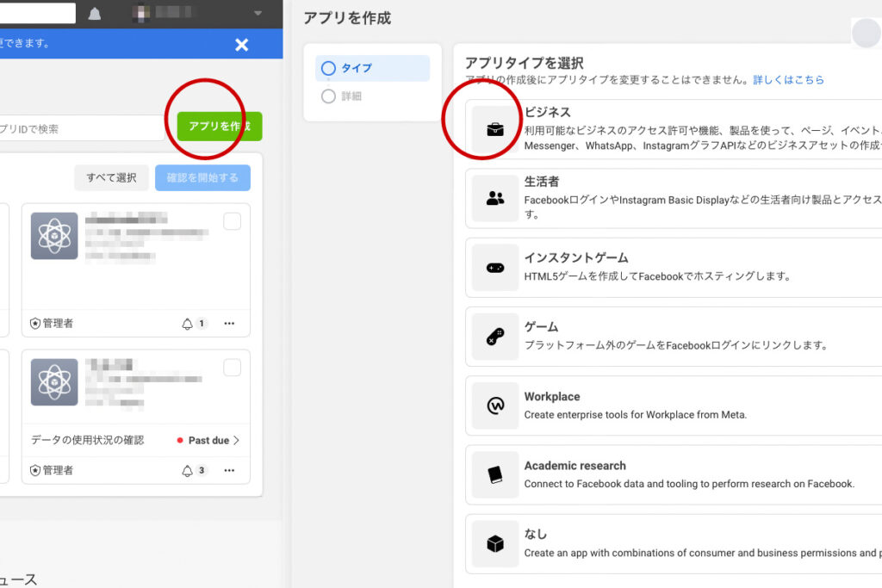Click the admin shield icon on first card
The image size is (882, 588).
tap(34, 323)
